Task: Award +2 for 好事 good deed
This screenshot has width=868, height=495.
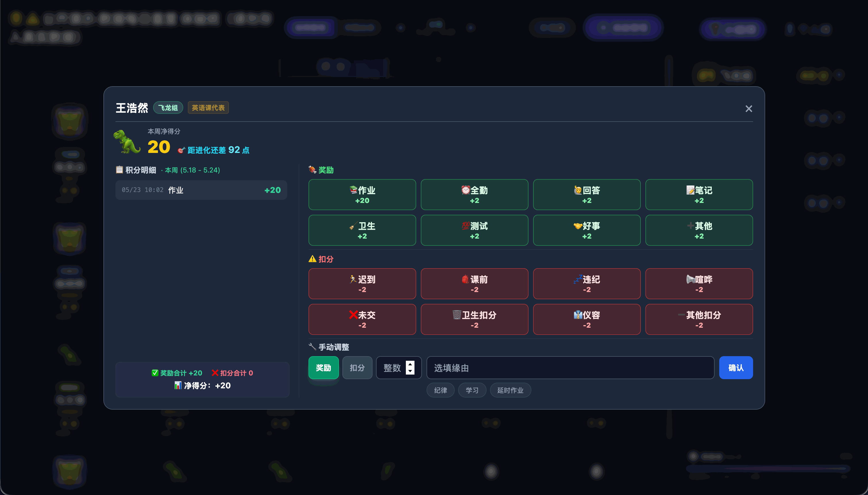Action: pyautogui.click(x=587, y=230)
